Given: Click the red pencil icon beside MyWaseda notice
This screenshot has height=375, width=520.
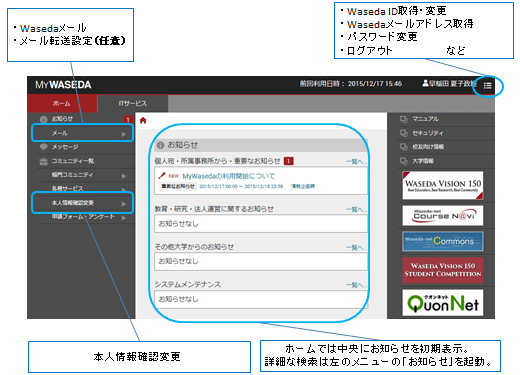Looking at the screenshot, I should coord(162,175).
